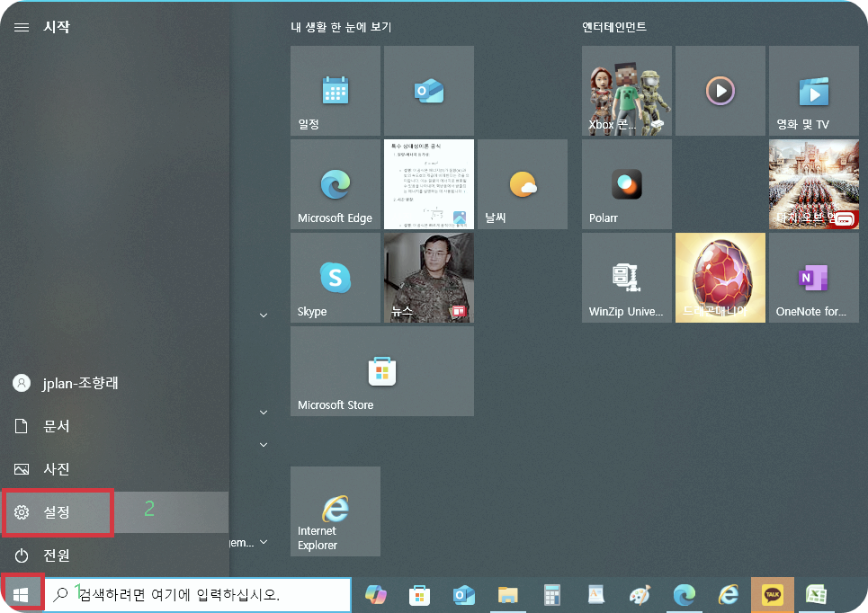This screenshot has width=868, height=613.
Task: Launch the Internet Explorer tile
Action: pos(335,511)
